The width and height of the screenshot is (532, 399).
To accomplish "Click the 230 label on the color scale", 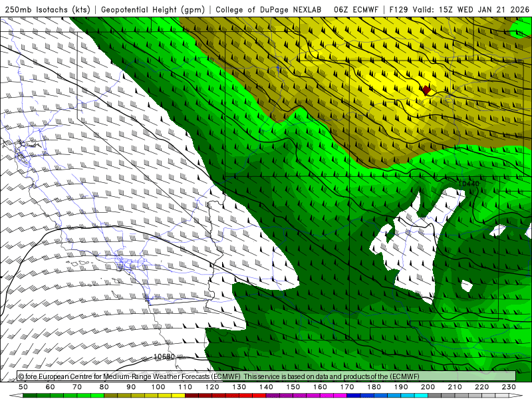I will click(x=509, y=387).
